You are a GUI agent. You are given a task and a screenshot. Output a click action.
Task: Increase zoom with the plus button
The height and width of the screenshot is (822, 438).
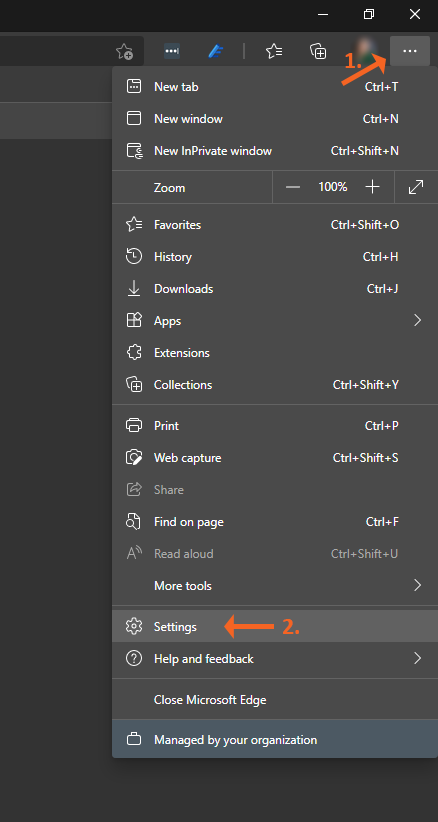372,187
